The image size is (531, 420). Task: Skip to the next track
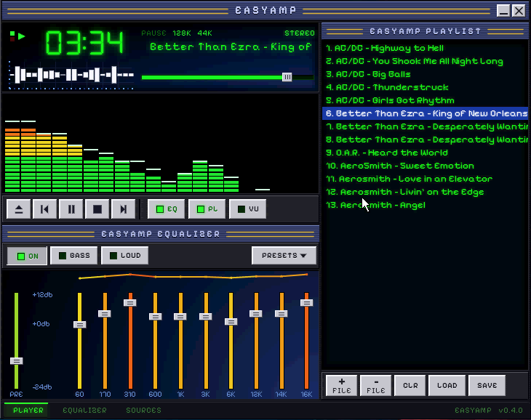(x=123, y=209)
